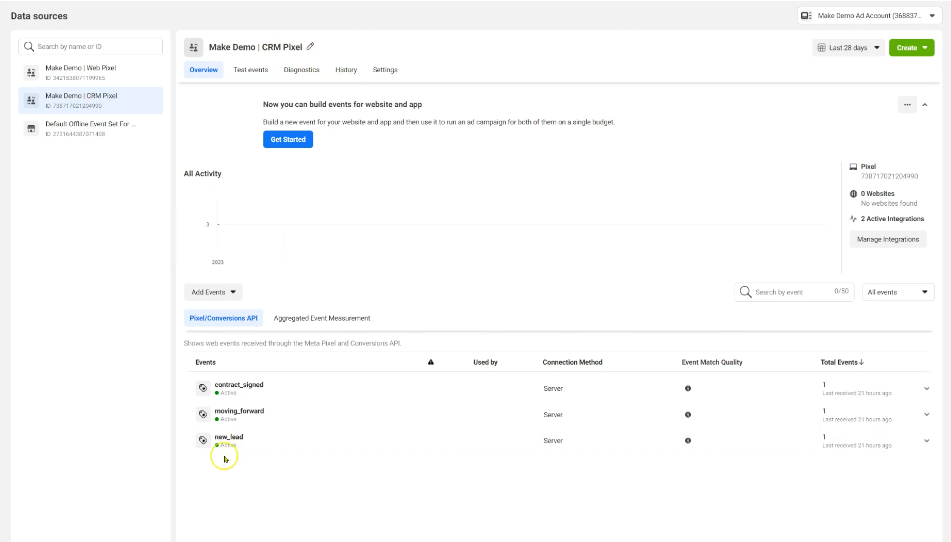Viewport: 951px width, 542px height.
Task: Click the info icon in moving_forward match quality
Action: click(688, 415)
